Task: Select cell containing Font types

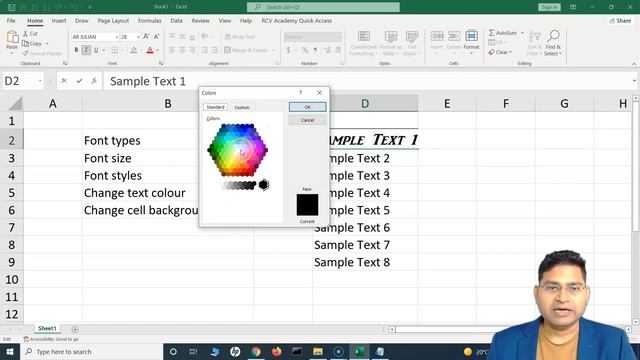Action: click(x=168, y=140)
